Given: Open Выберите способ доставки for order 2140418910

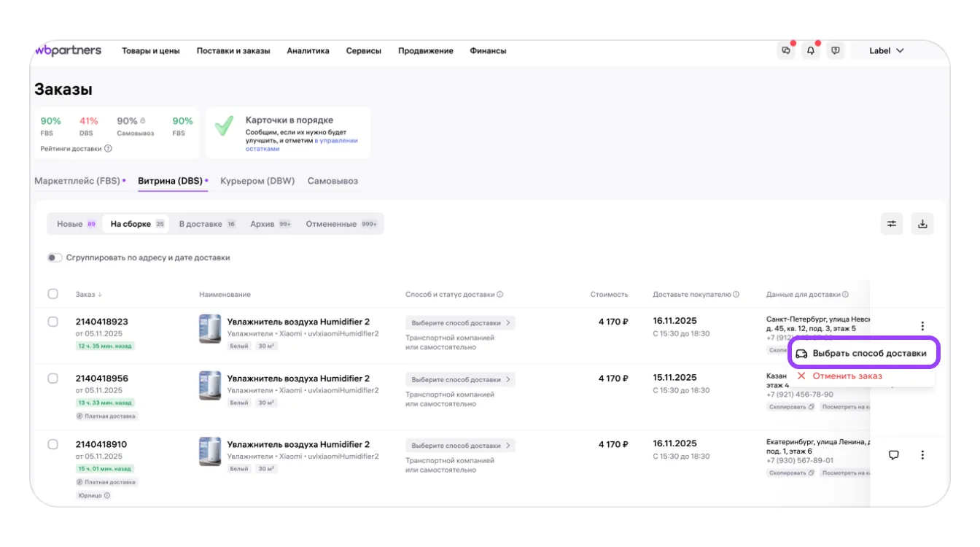Looking at the screenshot, I should 460,446.
